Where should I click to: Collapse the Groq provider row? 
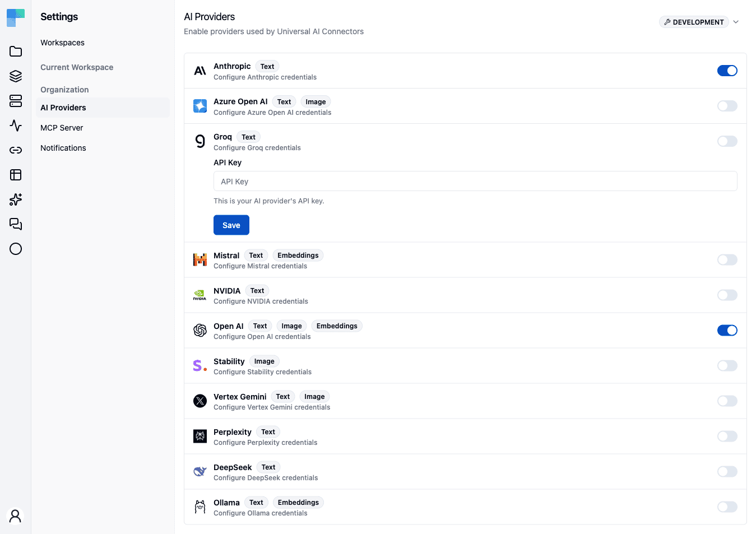pyautogui.click(x=465, y=141)
